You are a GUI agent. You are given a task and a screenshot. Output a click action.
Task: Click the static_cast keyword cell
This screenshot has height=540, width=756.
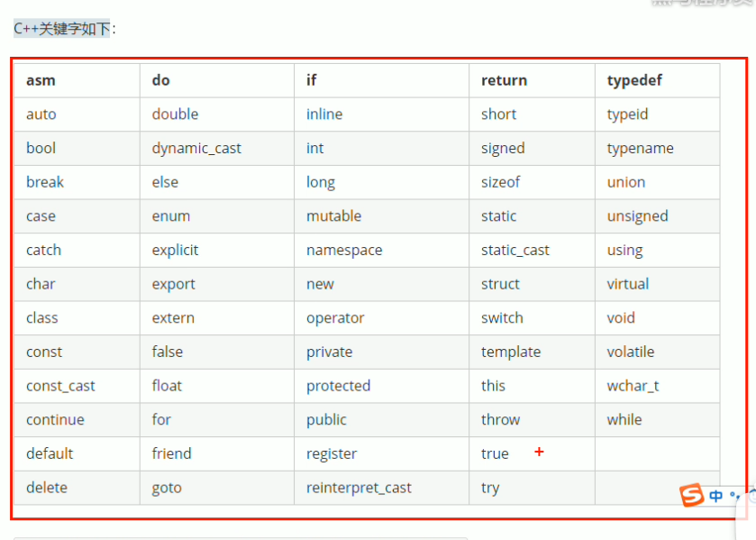532,250
